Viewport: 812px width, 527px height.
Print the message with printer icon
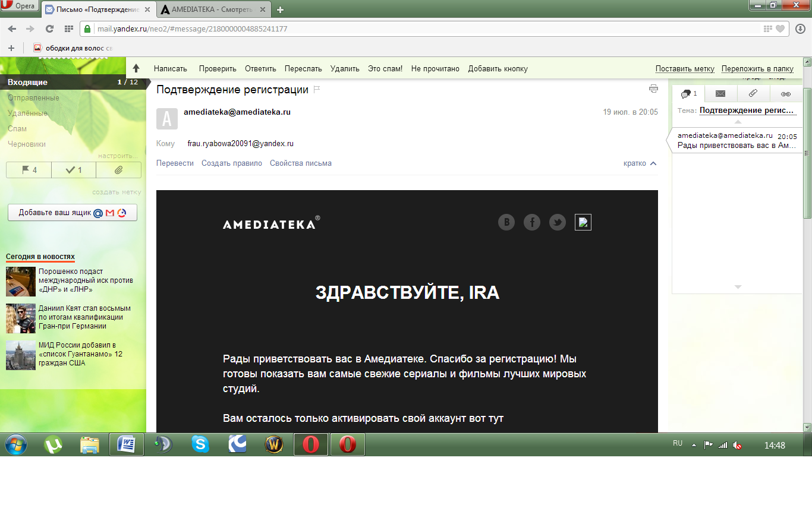653,89
